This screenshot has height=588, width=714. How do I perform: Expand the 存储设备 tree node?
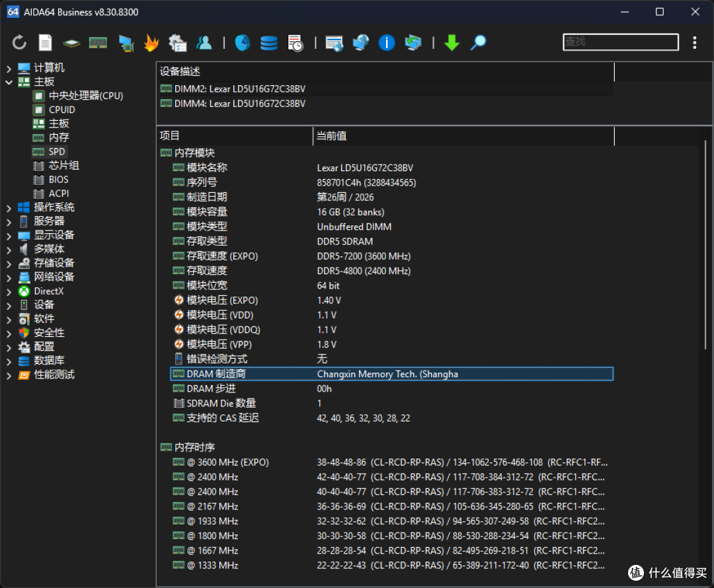coord(9,264)
